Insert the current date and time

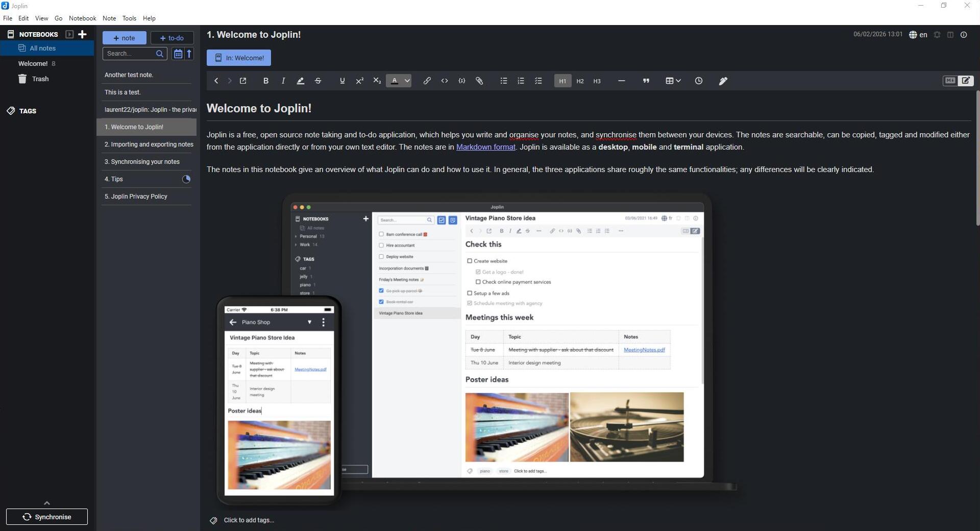click(699, 81)
